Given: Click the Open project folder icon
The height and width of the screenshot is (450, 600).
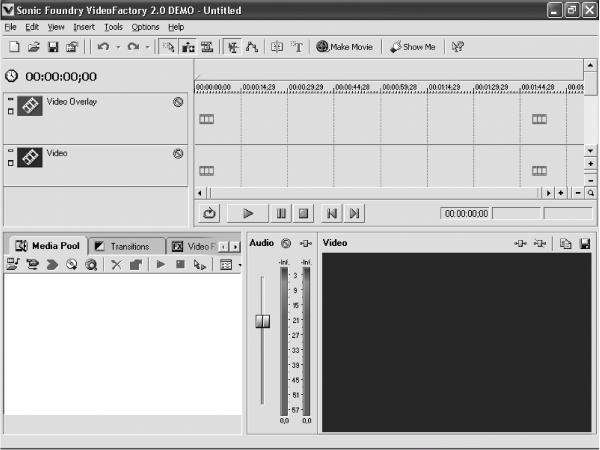Looking at the screenshot, I should [x=34, y=47].
